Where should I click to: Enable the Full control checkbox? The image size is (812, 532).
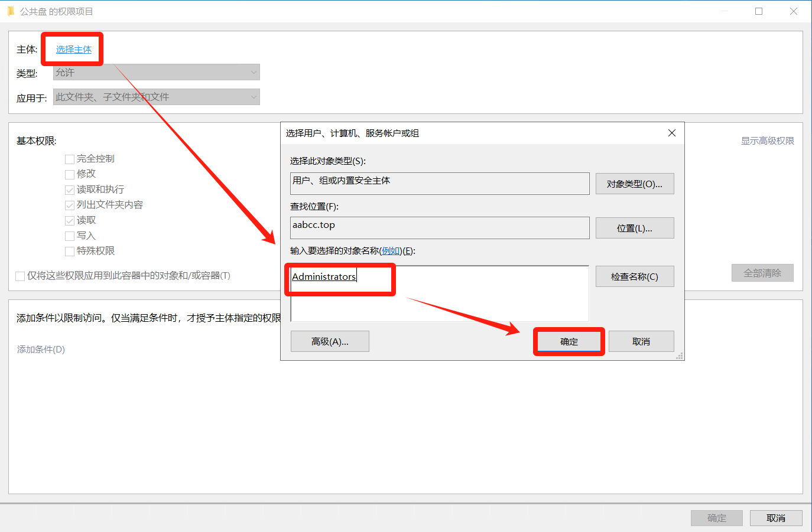tap(70, 159)
